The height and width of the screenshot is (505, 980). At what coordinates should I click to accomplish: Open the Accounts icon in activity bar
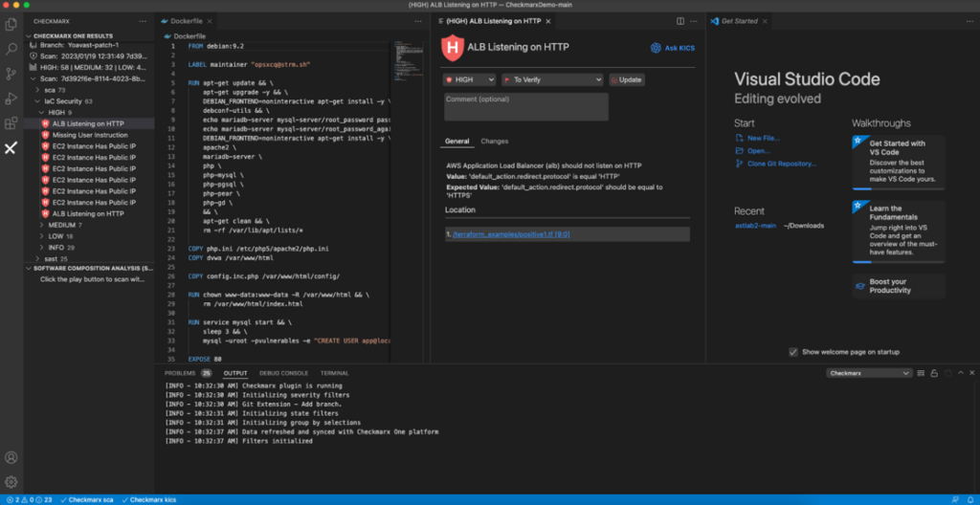(11, 457)
